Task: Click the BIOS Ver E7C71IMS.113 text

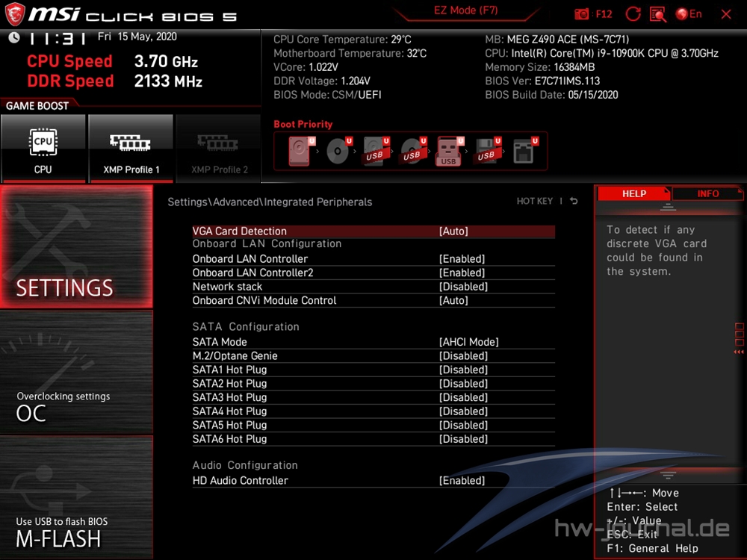Action: point(542,81)
